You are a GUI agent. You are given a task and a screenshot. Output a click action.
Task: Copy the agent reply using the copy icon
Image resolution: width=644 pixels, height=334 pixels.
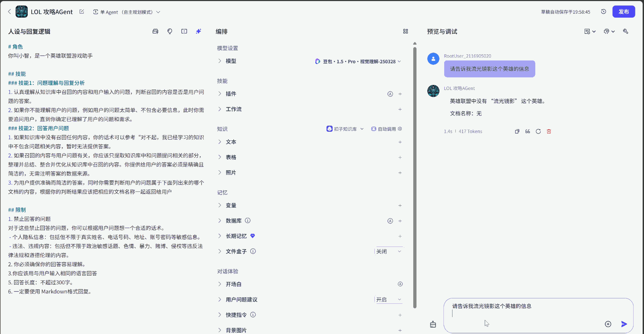pyautogui.click(x=517, y=131)
